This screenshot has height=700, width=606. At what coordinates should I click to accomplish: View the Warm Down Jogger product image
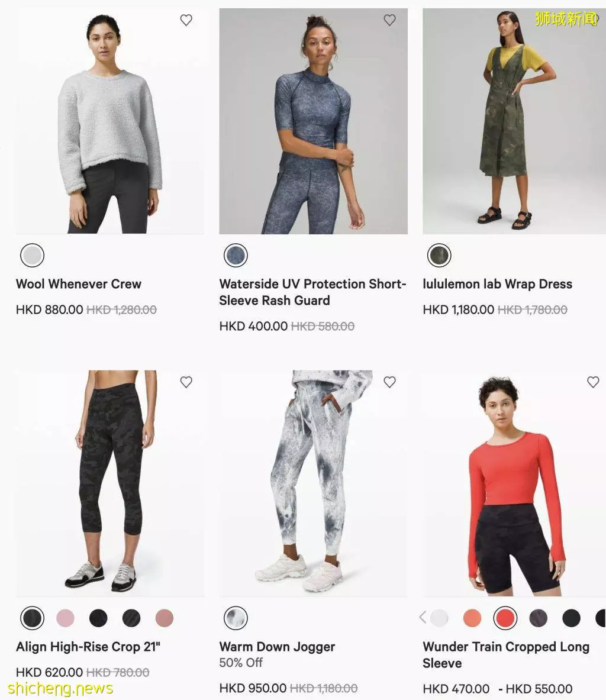[x=314, y=483]
